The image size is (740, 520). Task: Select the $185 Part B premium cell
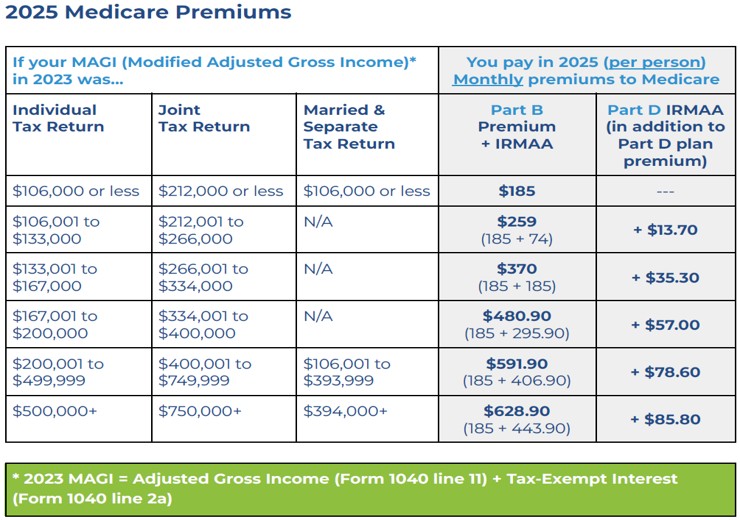[x=517, y=191]
